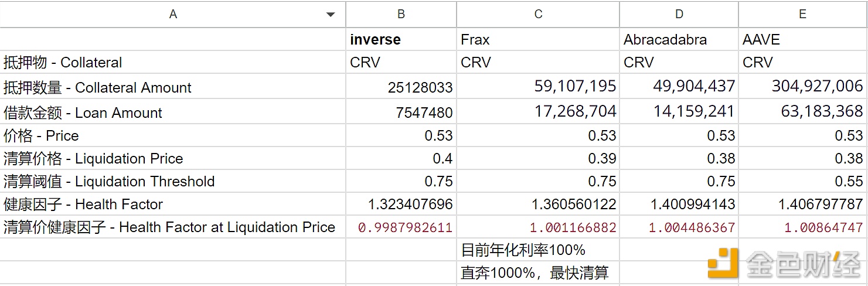Image resolution: width=868 pixels, height=286 pixels.
Task: Click Abracadabra liquidation price 0.38
Action: (x=679, y=158)
